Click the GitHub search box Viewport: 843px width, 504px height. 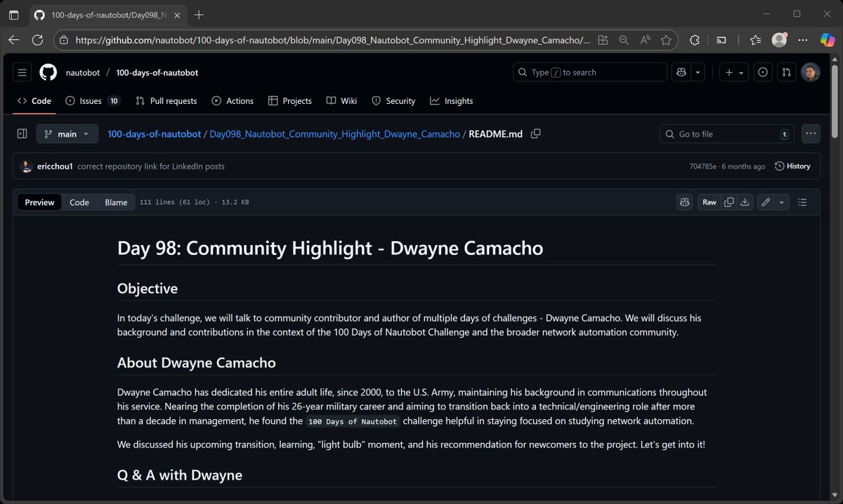[590, 72]
